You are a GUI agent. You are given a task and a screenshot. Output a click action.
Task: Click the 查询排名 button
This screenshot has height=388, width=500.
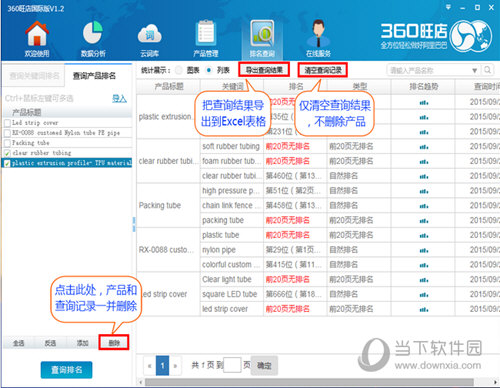pos(67,370)
